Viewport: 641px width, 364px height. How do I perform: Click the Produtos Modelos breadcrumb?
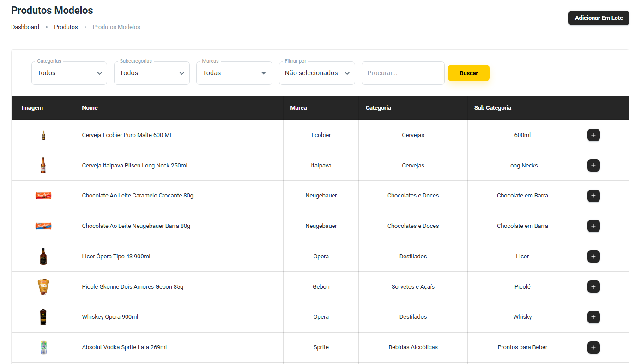(116, 27)
